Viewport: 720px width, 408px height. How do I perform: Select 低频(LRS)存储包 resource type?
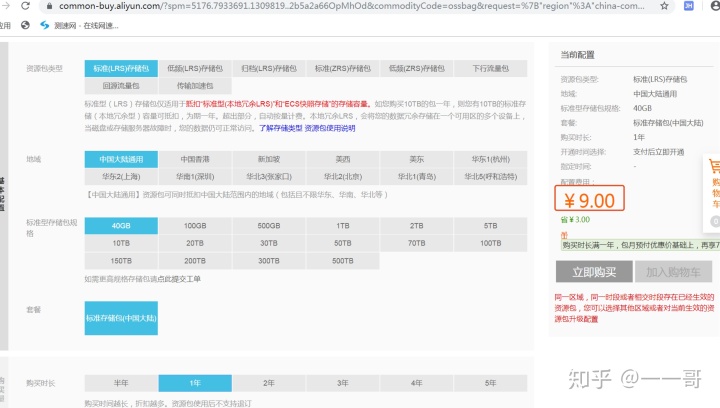tap(195, 68)
